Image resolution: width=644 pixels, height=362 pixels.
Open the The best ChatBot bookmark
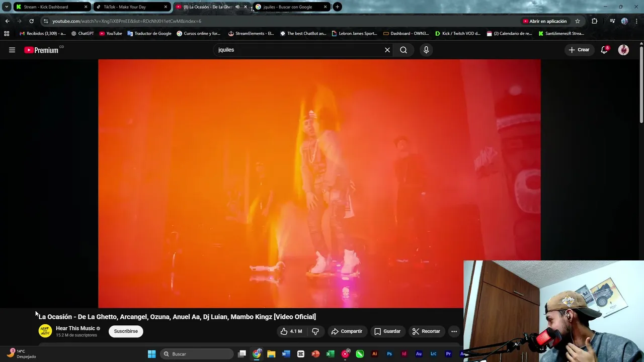303,34
